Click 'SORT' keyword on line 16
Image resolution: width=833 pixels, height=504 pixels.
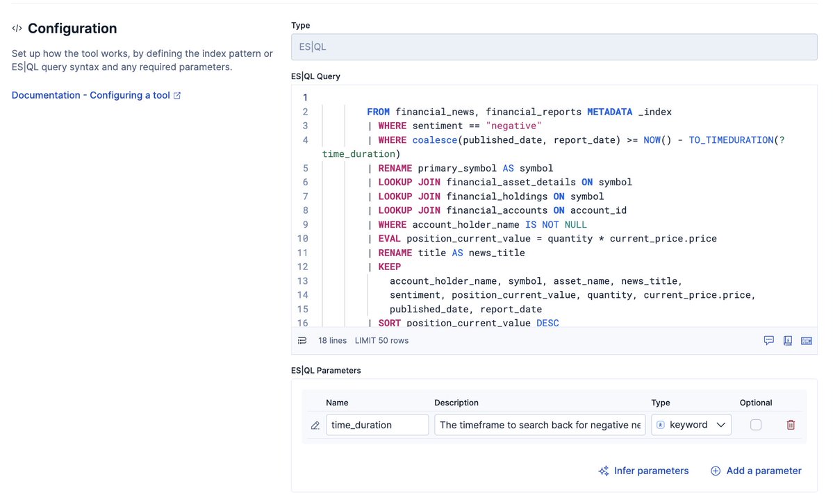tap(390, 323)
